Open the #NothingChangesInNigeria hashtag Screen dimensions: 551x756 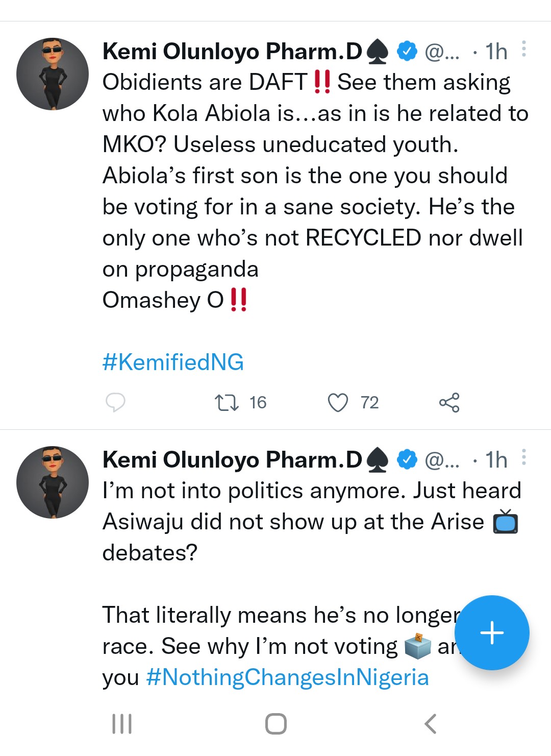click(x=287, y=677)
